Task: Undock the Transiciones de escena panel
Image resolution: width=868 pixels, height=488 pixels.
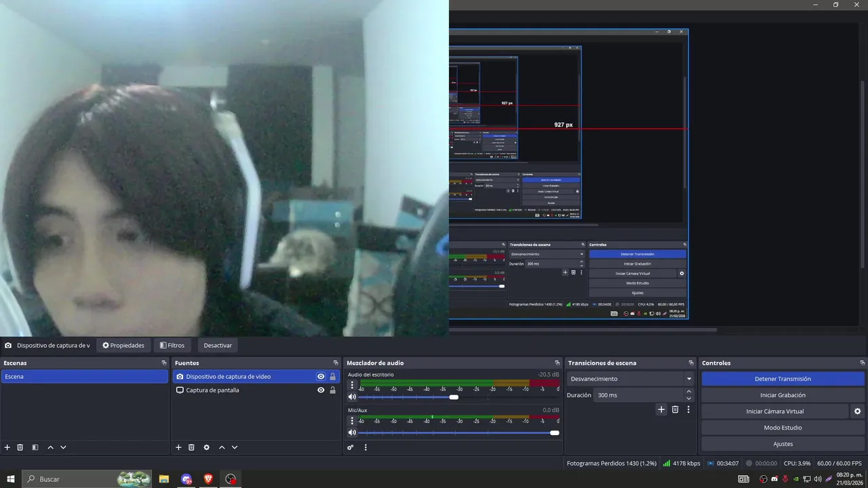Action: pyautogui.click(x=691, y=363)
